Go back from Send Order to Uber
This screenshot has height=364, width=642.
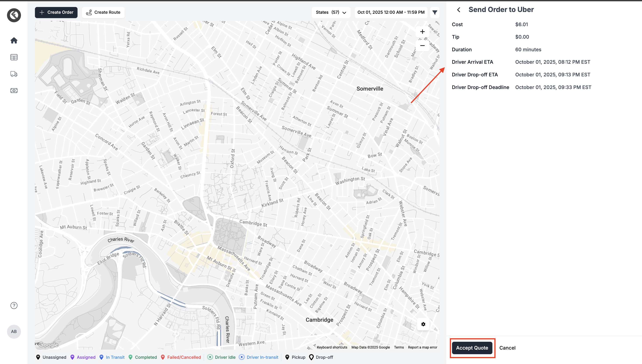pyautogui.click(x=459, y=10)
